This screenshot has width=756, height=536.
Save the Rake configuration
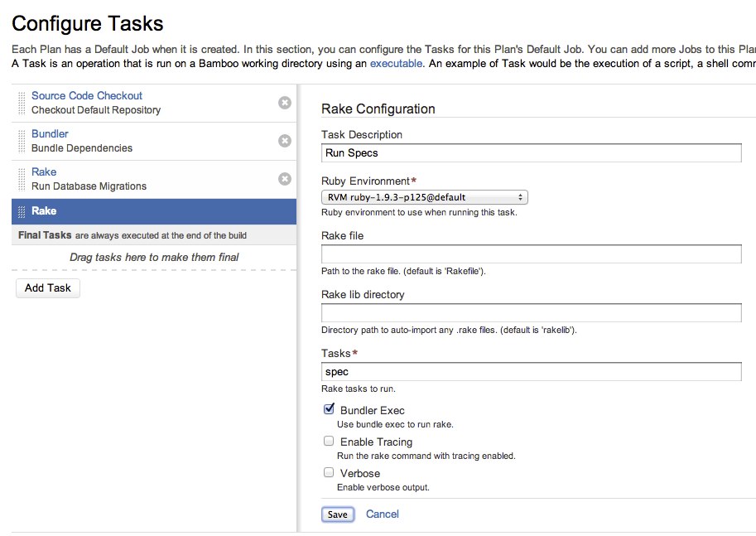(x=338, y=514)
